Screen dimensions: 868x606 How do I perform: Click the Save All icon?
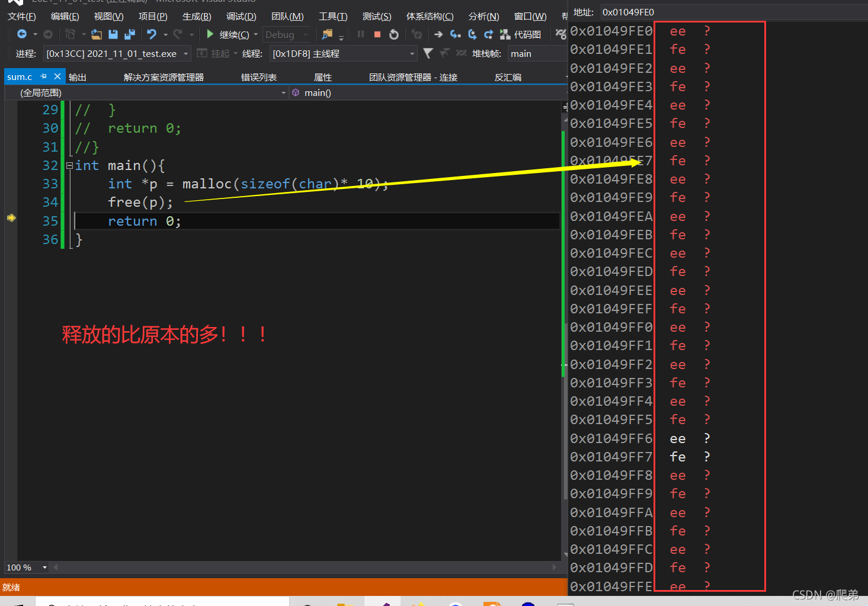(x=130, y=34)
